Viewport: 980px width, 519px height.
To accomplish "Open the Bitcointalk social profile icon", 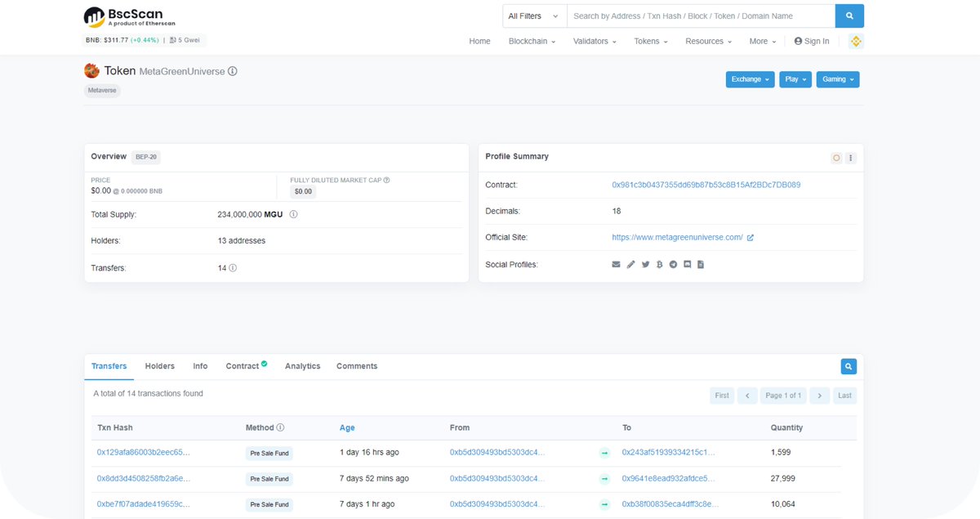I will (659, 265).
